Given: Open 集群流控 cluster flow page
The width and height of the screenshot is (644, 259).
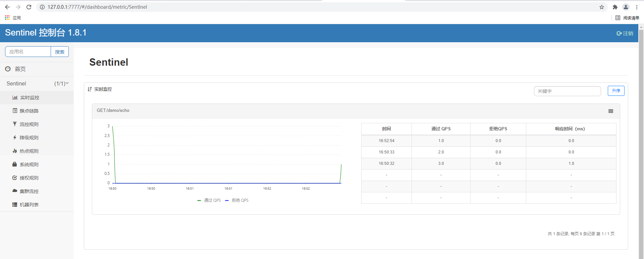Looking at the screenshot, I should coord(37,191).
